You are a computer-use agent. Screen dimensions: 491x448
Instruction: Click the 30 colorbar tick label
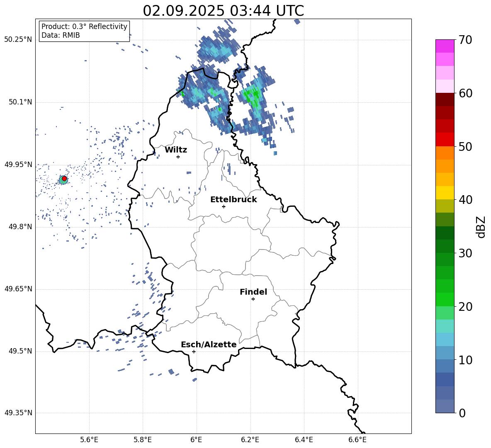tap(465, 253)
